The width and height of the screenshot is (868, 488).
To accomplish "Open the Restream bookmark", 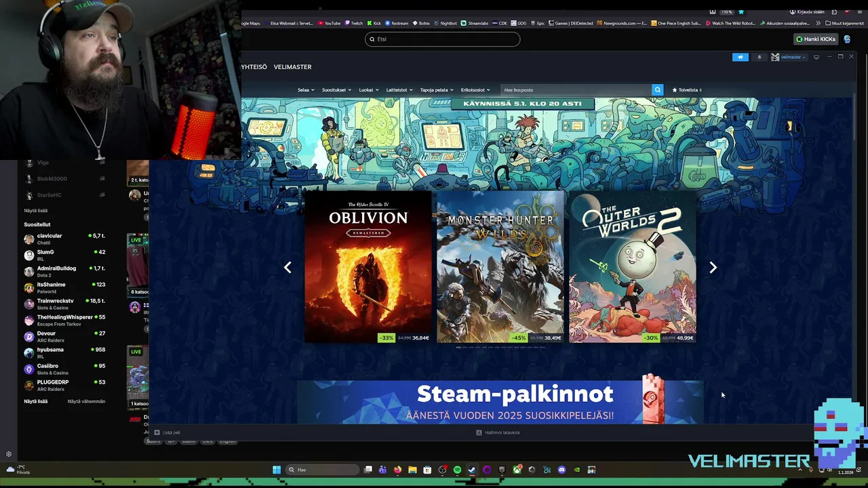I will tap(397, 23).
